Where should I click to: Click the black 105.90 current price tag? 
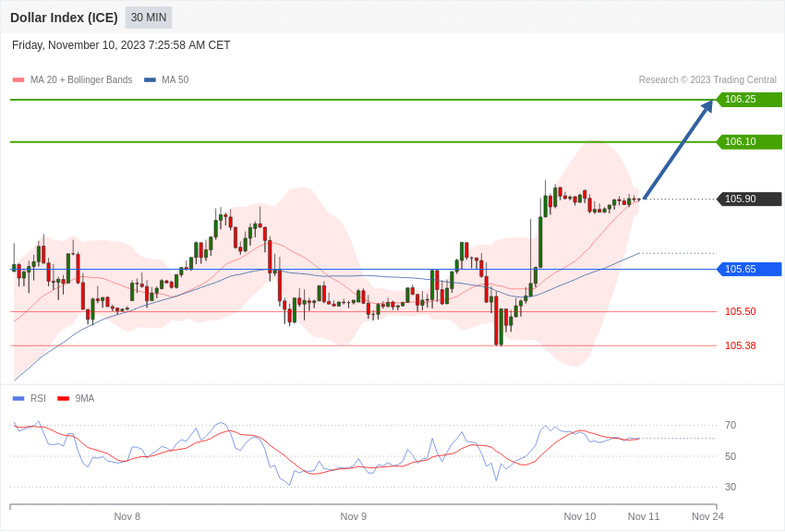coord(749,199)
